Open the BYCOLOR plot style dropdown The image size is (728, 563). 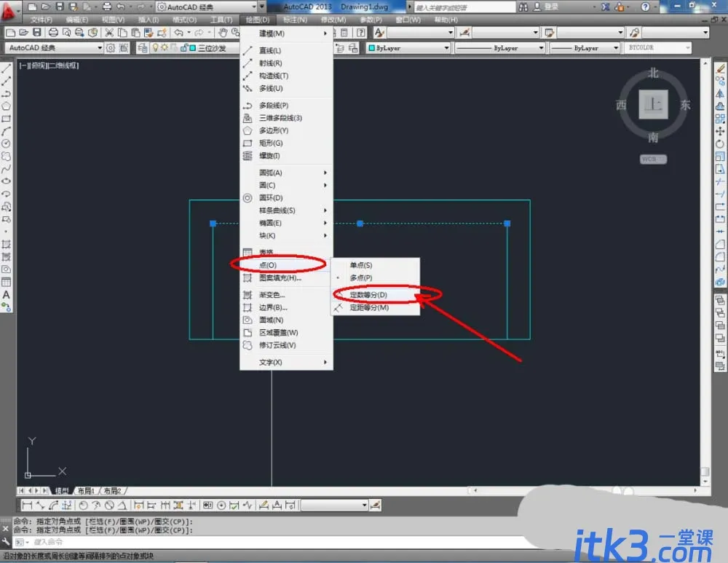658,48
